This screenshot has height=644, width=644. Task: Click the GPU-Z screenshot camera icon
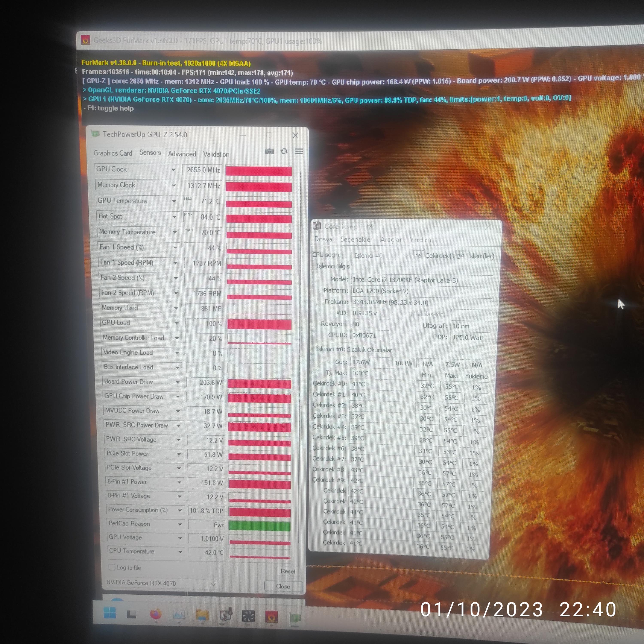[269, 151]
